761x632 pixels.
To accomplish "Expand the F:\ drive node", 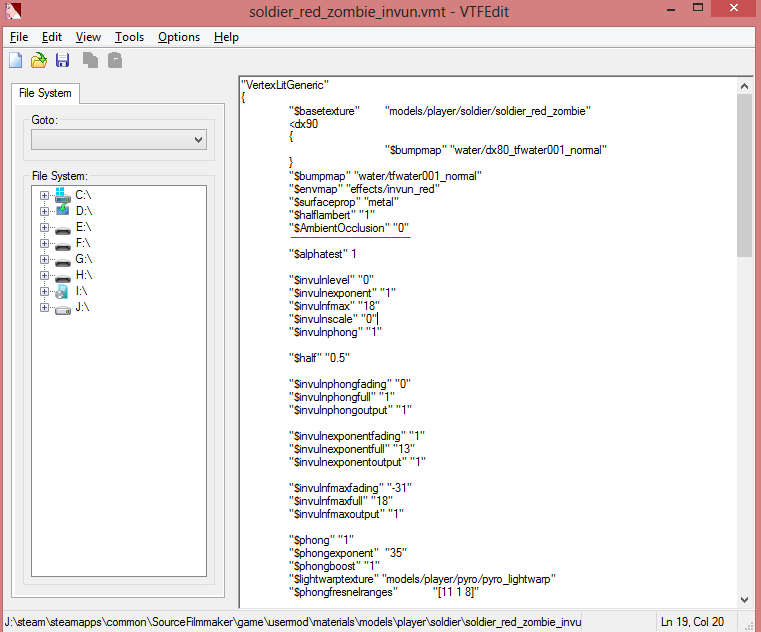I will click(44, 243).
